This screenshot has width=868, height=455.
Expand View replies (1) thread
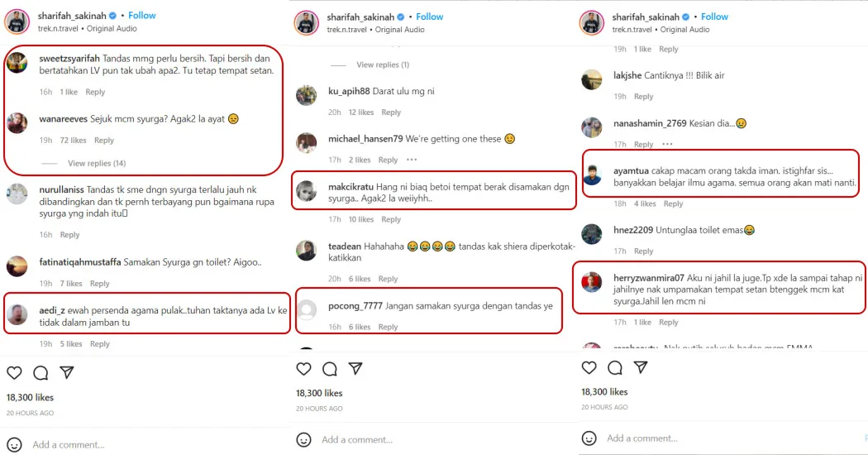383,65
